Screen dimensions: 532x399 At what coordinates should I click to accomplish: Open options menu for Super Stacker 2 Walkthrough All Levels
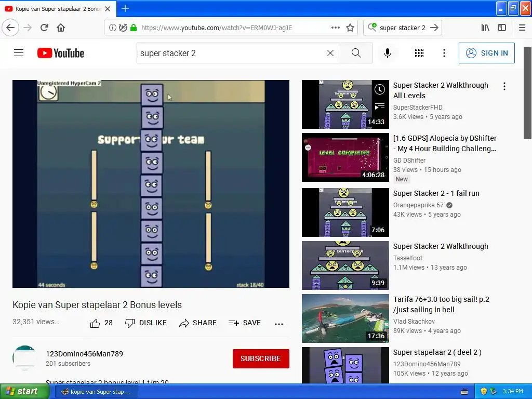click(504, 87)
